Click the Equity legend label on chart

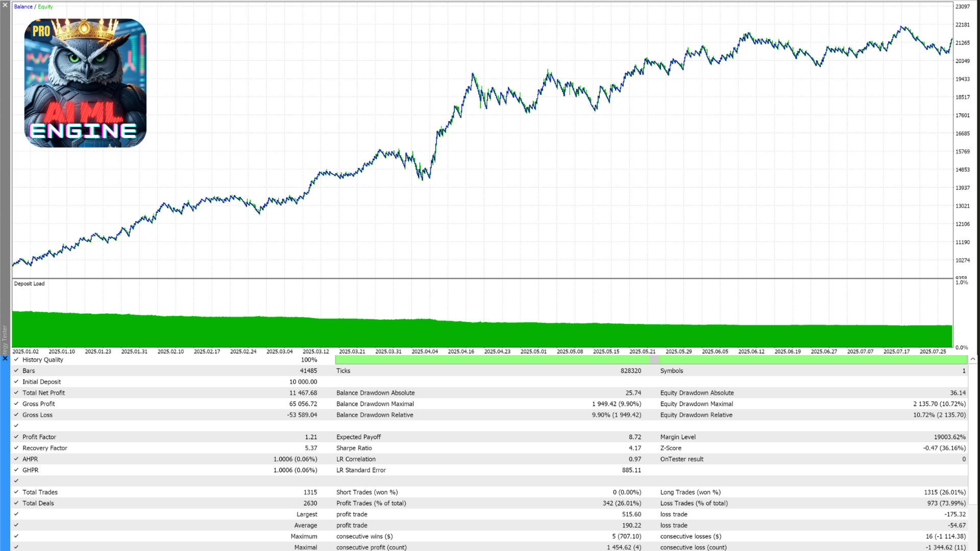(x=45, y=7)
